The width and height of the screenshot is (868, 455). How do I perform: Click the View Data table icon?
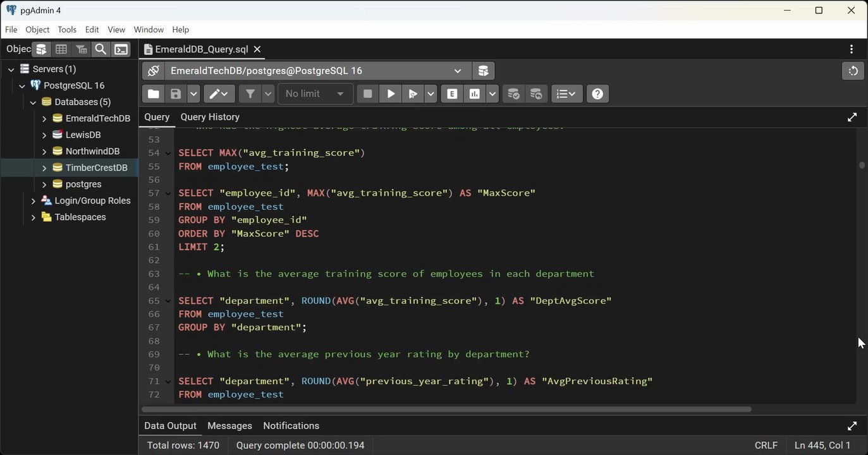(61, 49)
